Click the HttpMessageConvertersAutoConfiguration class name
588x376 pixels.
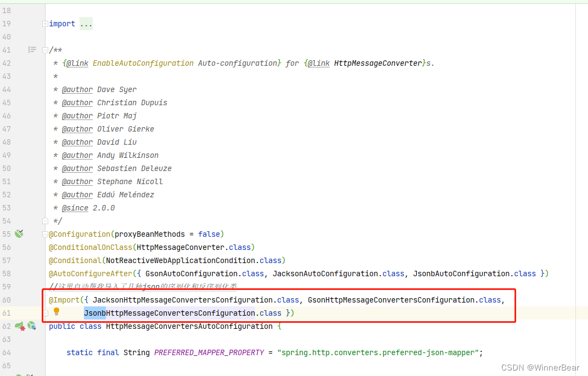(189, 326)
